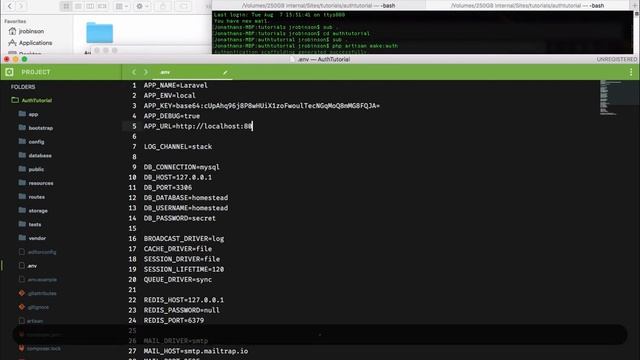Open jrobinson home in Finder sidebar

pos(26,31)
